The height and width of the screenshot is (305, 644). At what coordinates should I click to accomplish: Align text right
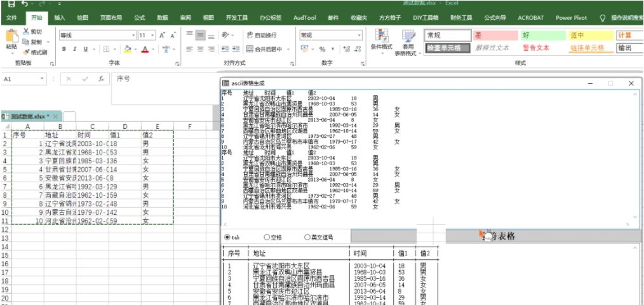tap(211, 49)
